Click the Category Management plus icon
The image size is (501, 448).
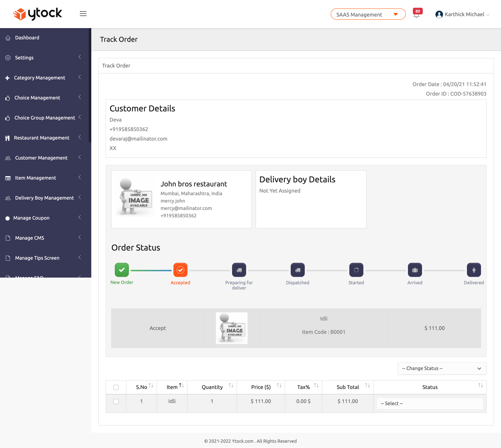click(7, 78)
